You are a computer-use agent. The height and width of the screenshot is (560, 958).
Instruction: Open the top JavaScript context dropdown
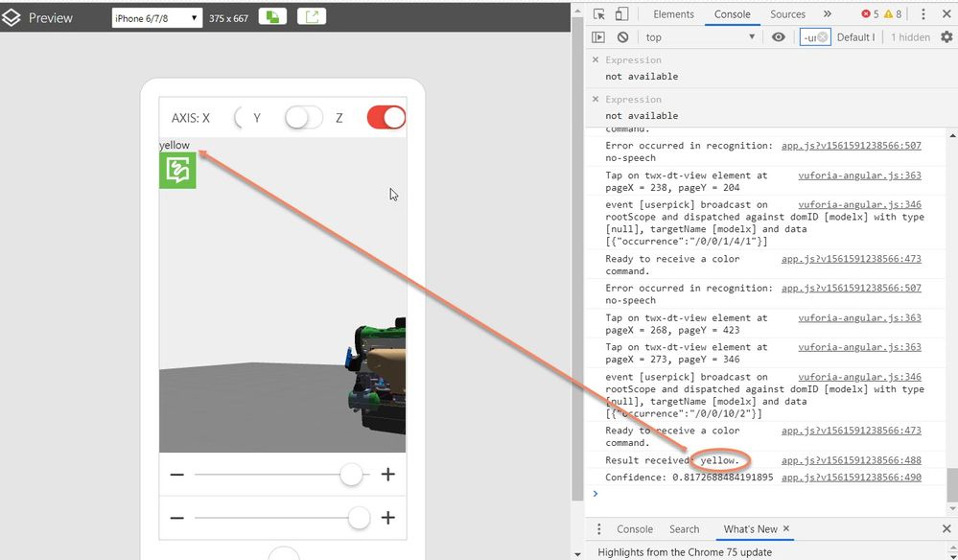point(700,37)
